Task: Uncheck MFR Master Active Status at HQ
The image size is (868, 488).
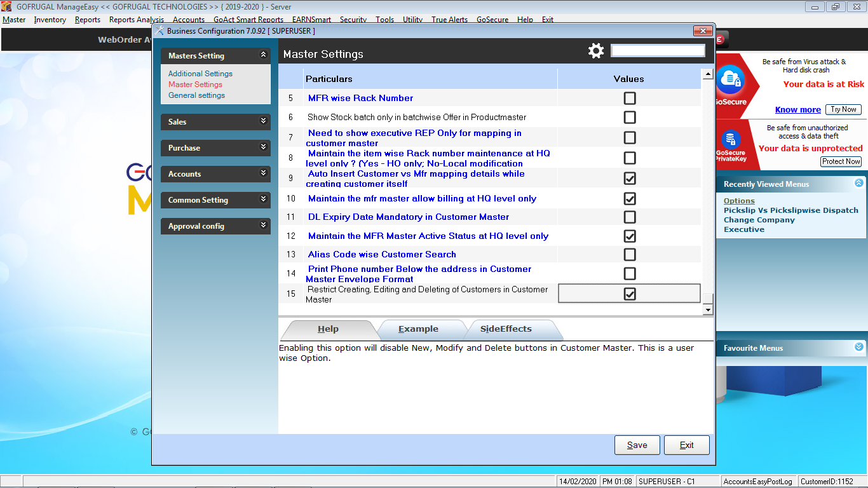Action: [630, 236]
